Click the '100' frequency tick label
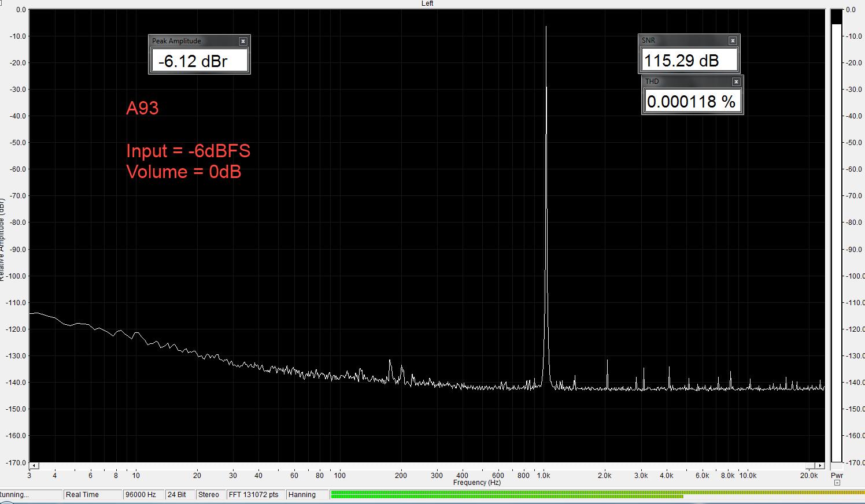The height and width of the screenshot is (504, 865). [x=340, y=476]
